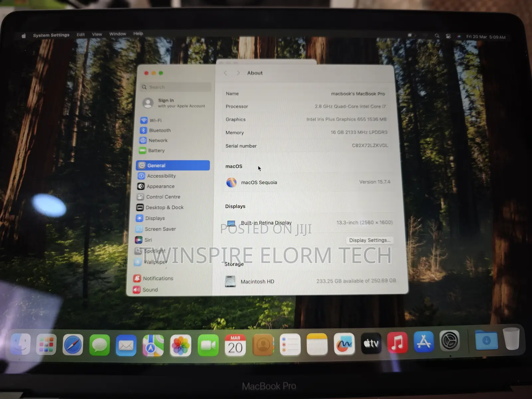Open Messages from the Dock
Screen dimensions: 532x399
point(99,345)
